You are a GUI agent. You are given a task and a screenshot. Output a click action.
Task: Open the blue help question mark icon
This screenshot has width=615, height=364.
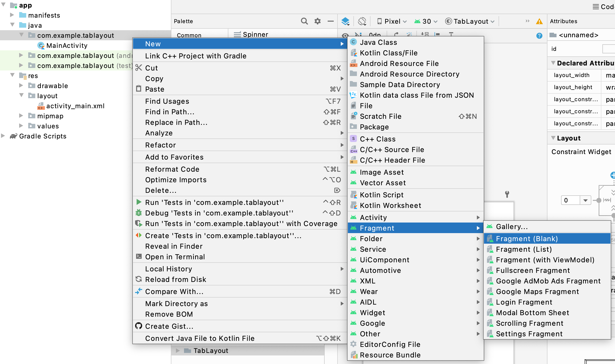[539, 35]
